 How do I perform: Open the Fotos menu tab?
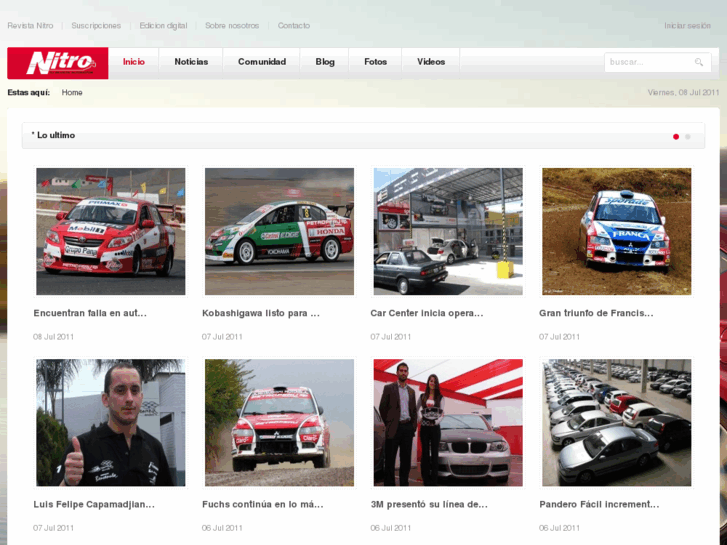coord(376,62)
